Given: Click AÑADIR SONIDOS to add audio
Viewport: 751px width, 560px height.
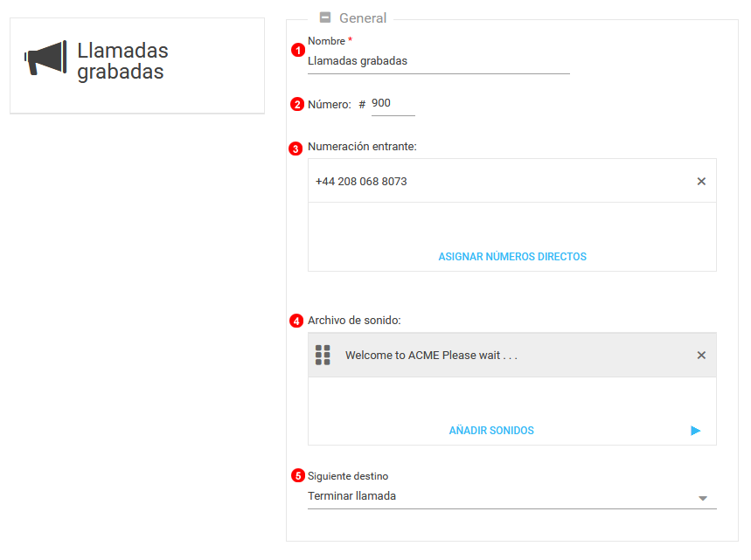Looking at the screenshot, I should [x=491, y=430].
